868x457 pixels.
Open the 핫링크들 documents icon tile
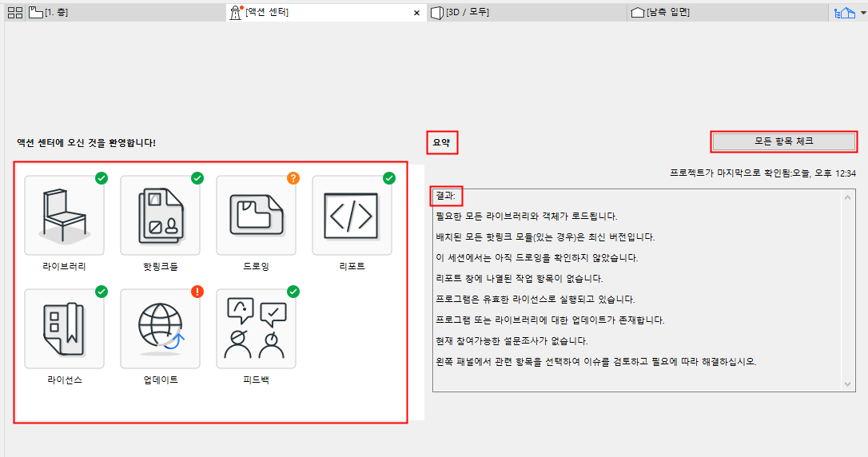pos(160,215)
